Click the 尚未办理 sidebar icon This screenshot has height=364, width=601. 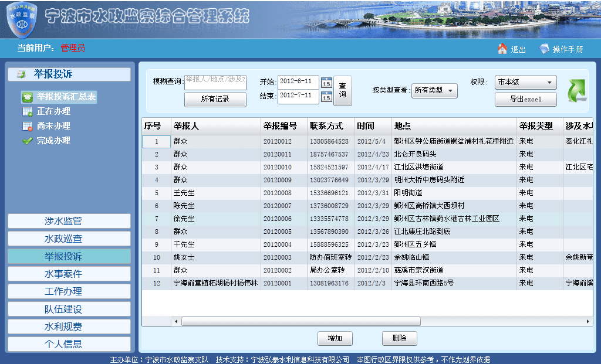[27, 126]
